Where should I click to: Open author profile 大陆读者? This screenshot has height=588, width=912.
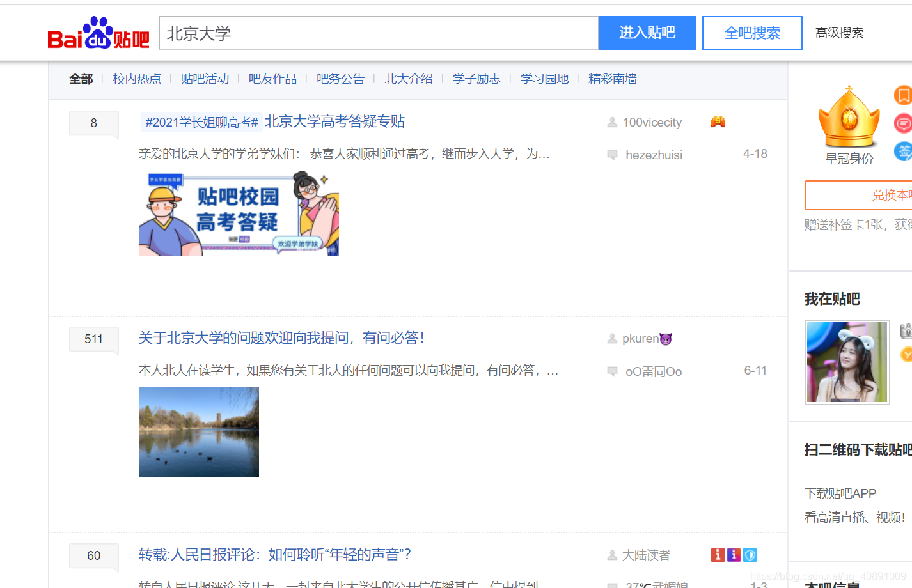click(x=647, y=555)
